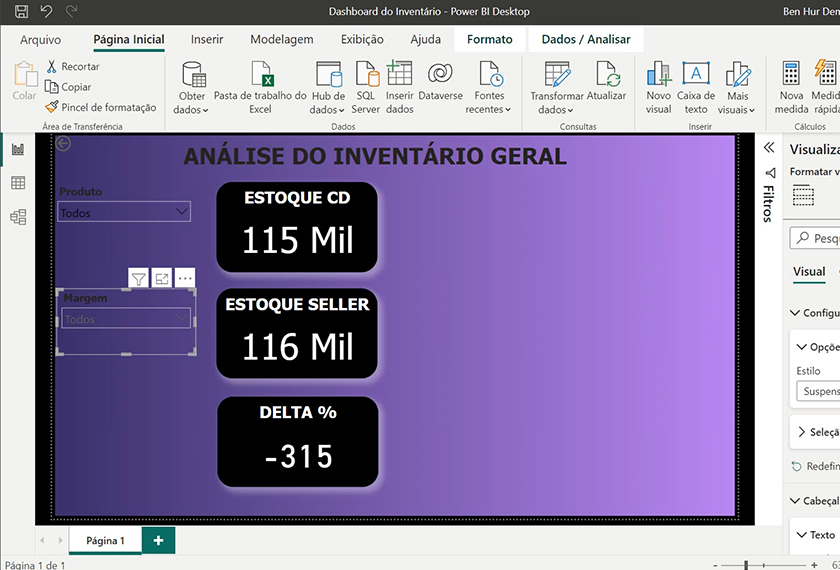Switch to the Report view icon

[18, 149]
